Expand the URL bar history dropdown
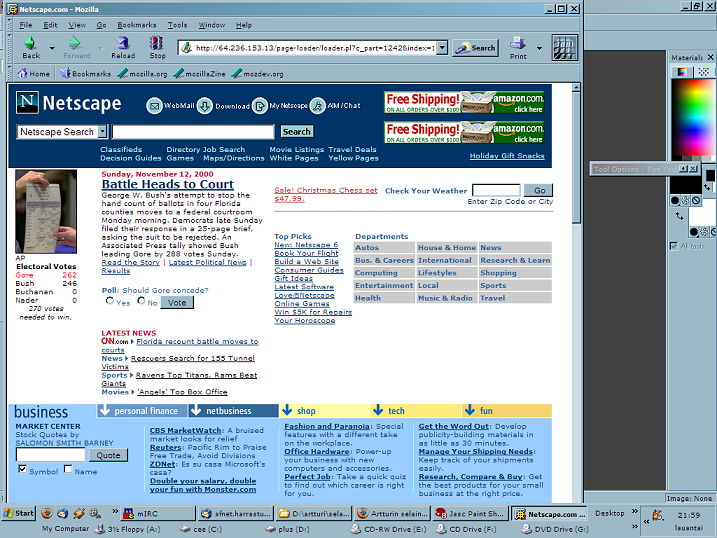Viewport: 717px width, 538px height. point(442,48)
